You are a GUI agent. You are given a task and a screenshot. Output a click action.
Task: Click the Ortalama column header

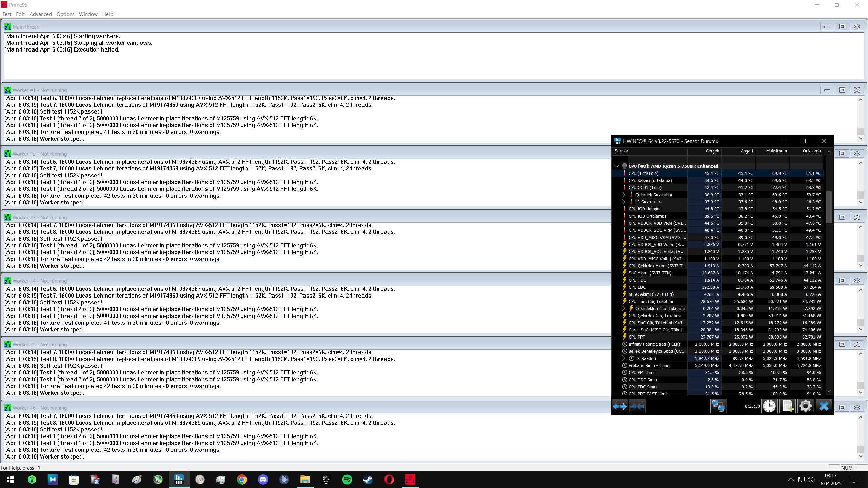tap(806, 151)
